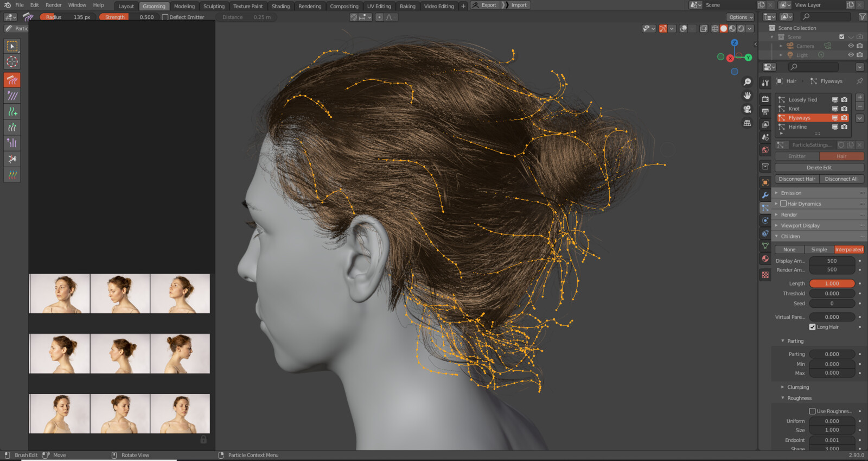Select the Add hair brush tool

(x=12, y=112)
